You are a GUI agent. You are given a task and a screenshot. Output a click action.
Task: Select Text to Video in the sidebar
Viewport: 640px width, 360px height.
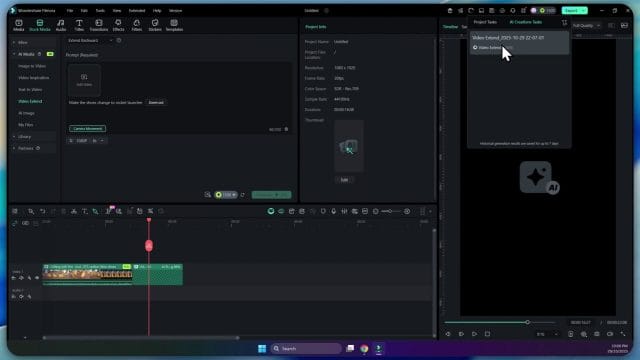(30, 89)
